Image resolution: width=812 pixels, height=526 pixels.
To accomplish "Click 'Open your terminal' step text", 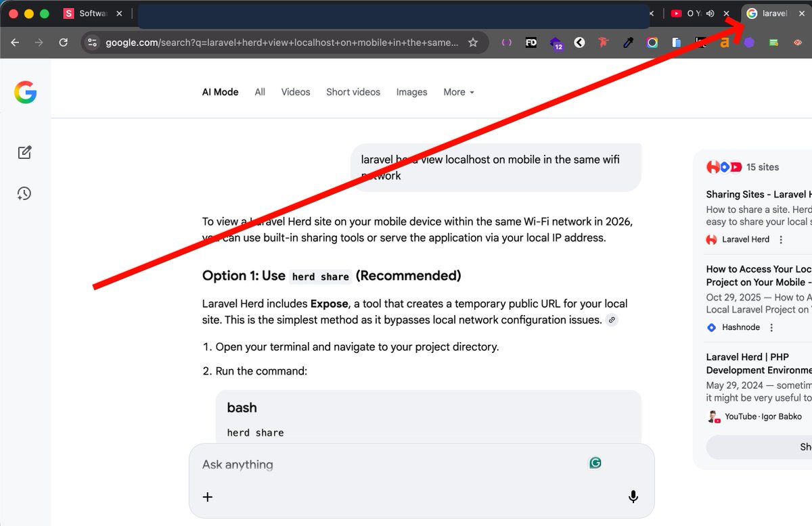I will [357, 347].
